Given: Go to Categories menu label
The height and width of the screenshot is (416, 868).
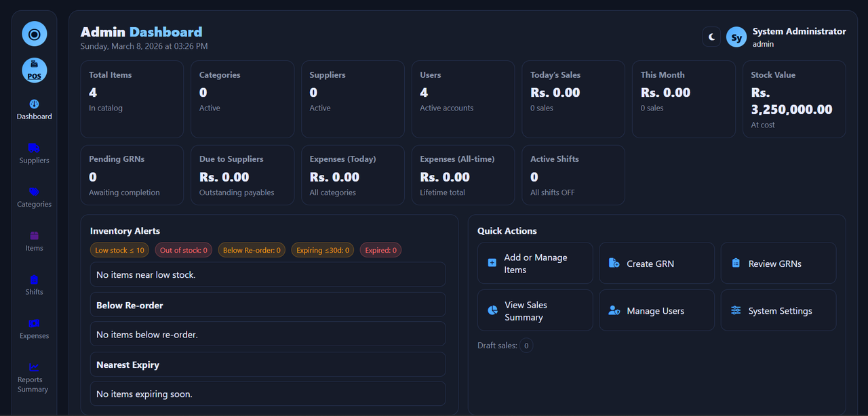Looking at the screenshot, I should (35, 204).
